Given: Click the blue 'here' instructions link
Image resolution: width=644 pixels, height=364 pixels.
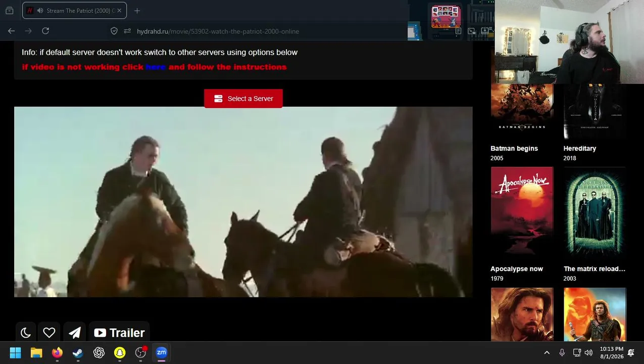Looking at the screenshot, I should 156,67.
